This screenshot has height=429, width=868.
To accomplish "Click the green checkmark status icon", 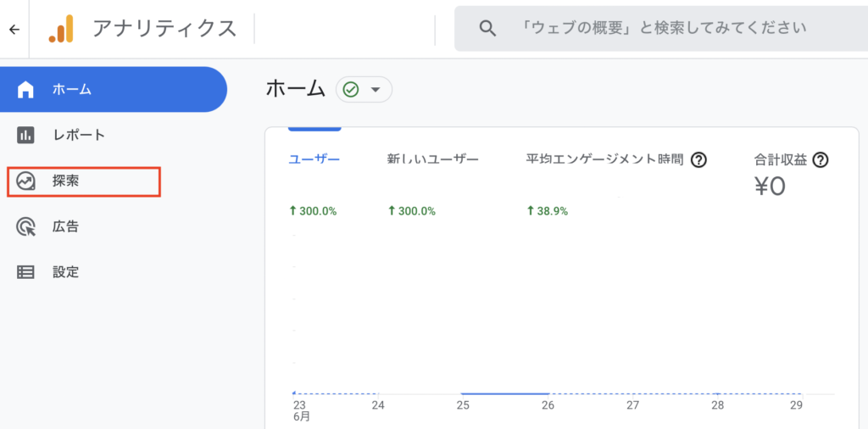I will [351, 89].
